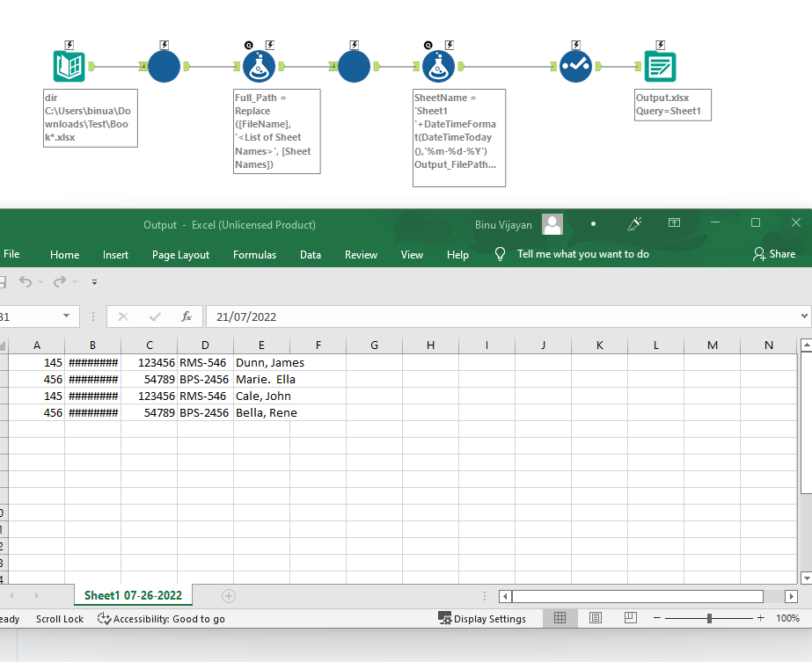Click the blue Select tool after Input Data
812x662 pixels.
pyautogui.click(x=164, y=65)
